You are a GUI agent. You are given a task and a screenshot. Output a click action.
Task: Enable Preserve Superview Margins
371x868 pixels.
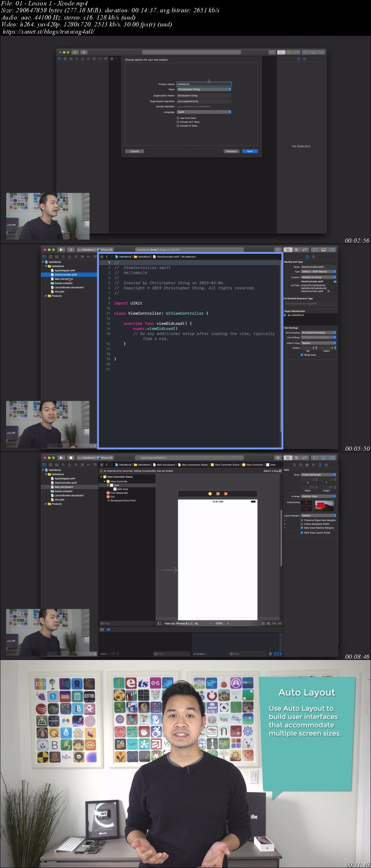coord(302,520)
